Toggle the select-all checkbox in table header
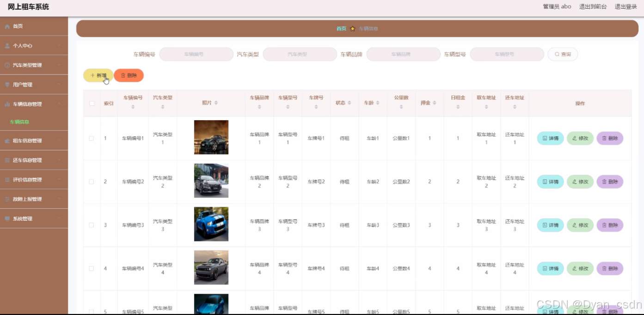644x315 pixels. tap(92, 103)
